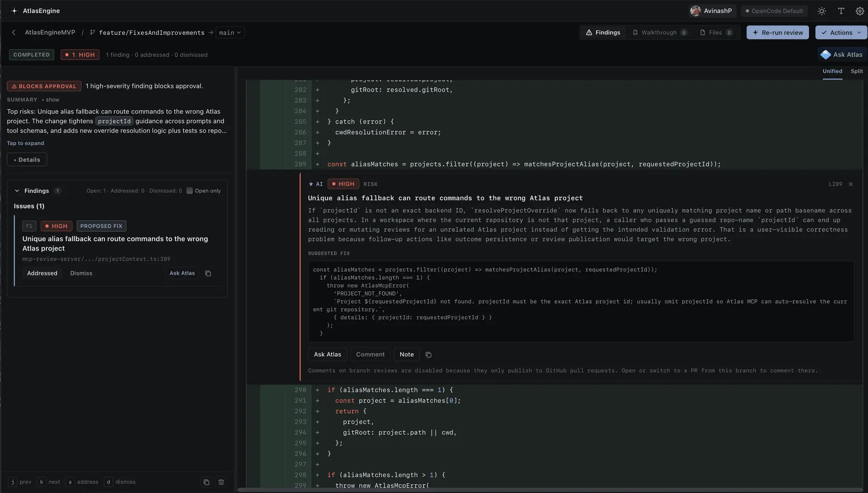The image size is (868, 493).
Task: Dismiss finding F1
Action: (x=81, y=273)
